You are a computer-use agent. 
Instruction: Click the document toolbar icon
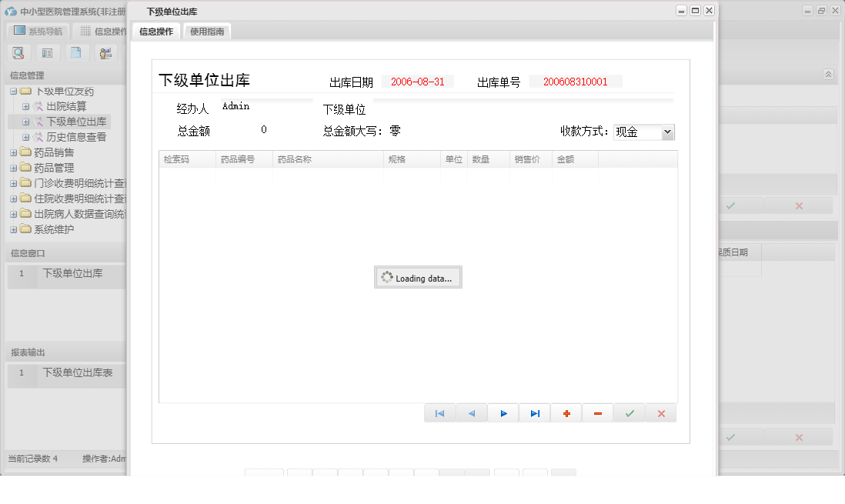click(x=76, y=52)
